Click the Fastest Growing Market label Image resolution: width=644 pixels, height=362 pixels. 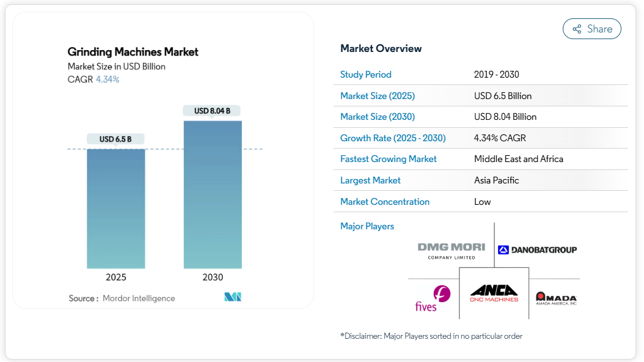point(388,159)
